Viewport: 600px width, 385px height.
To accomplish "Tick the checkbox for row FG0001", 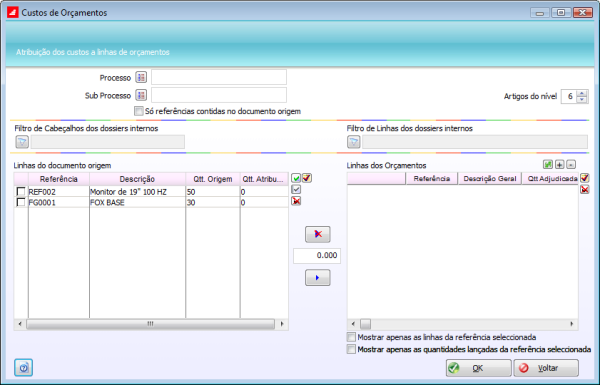I will pyautogui.click(x=21, y=202).
